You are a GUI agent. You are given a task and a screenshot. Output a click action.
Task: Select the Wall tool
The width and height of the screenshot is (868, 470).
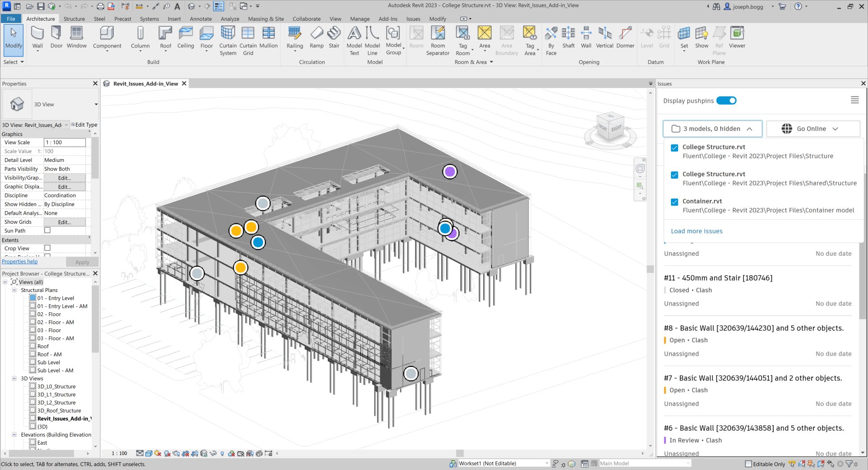[38, 36]
